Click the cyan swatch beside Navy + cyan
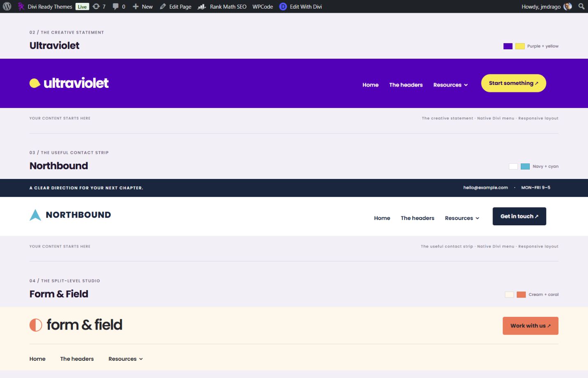 [525, 166]
